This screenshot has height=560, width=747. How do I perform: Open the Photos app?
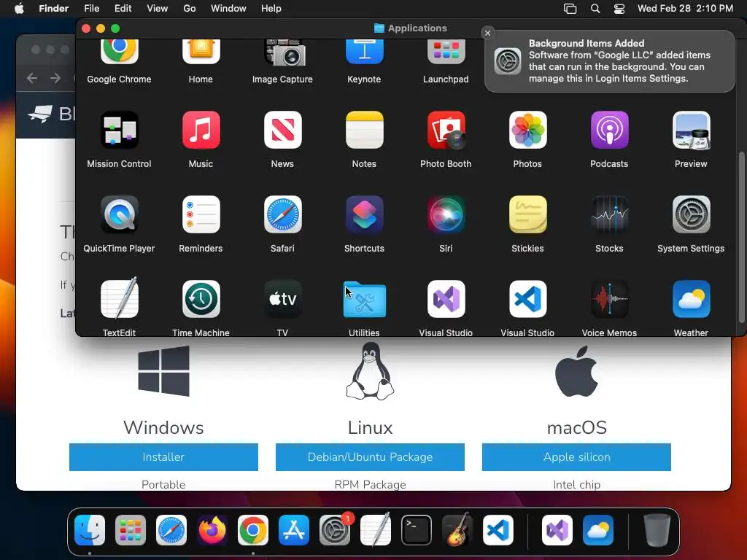pyautogui.click(x=527, y=130)
